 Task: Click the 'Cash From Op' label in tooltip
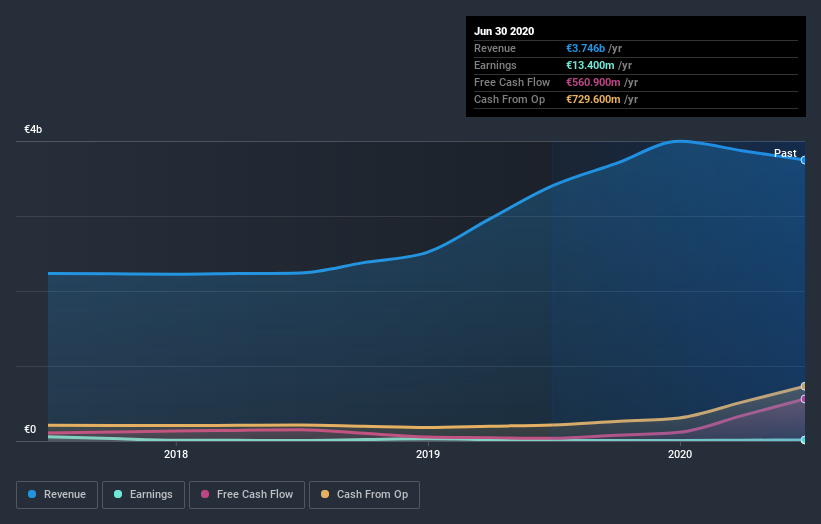click(x=509, y=99)
